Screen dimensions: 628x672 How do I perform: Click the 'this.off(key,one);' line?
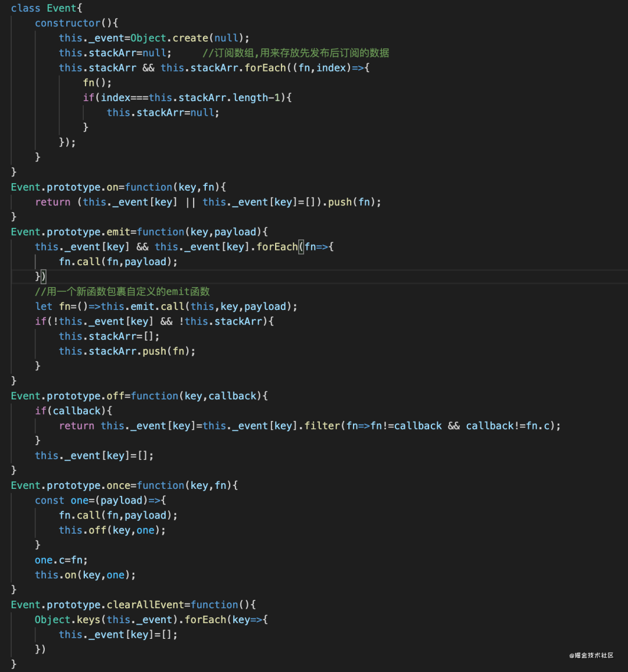point(112,530)
